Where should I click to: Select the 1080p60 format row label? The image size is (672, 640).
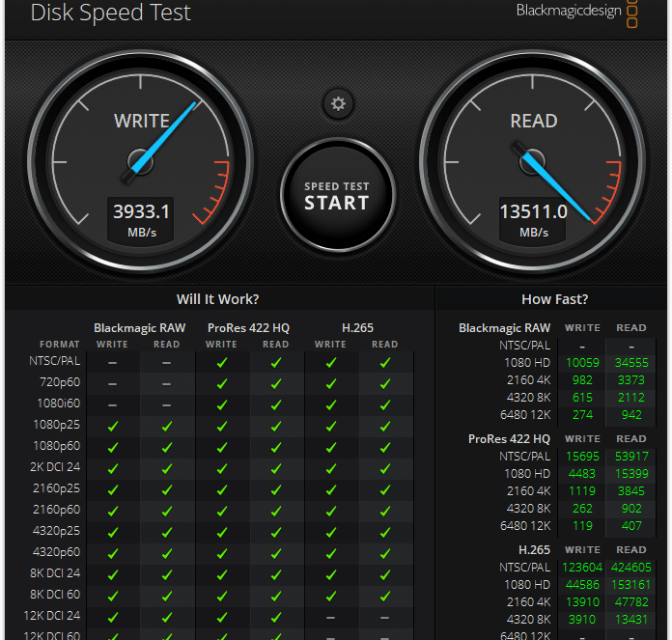tap(57, 446)
